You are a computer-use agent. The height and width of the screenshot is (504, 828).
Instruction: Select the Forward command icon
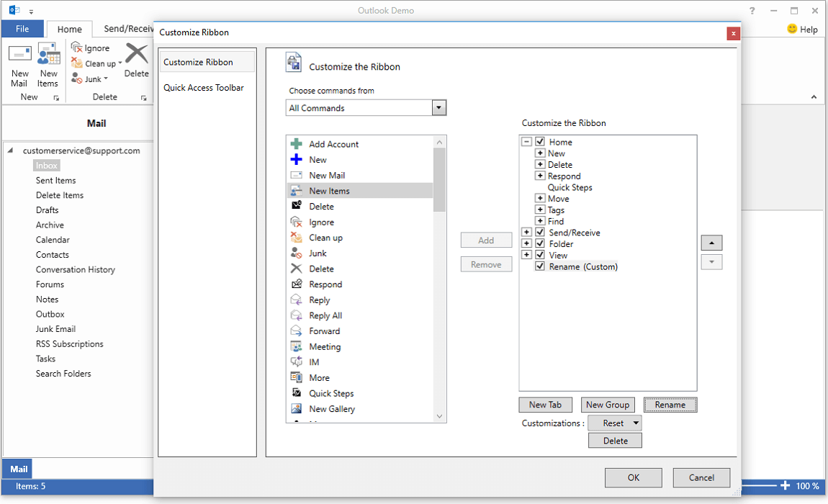click(x=296, y=331)
